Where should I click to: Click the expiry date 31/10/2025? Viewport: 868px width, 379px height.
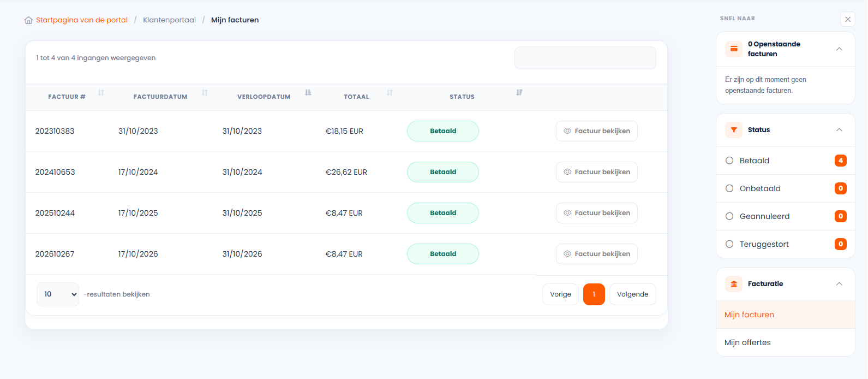click(242, 213)
